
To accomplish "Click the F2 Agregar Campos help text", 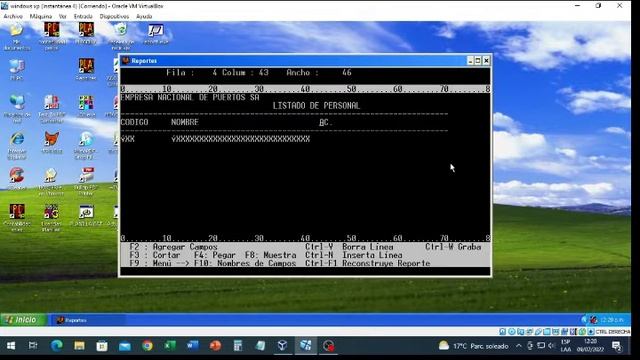I will click(173, 247).
